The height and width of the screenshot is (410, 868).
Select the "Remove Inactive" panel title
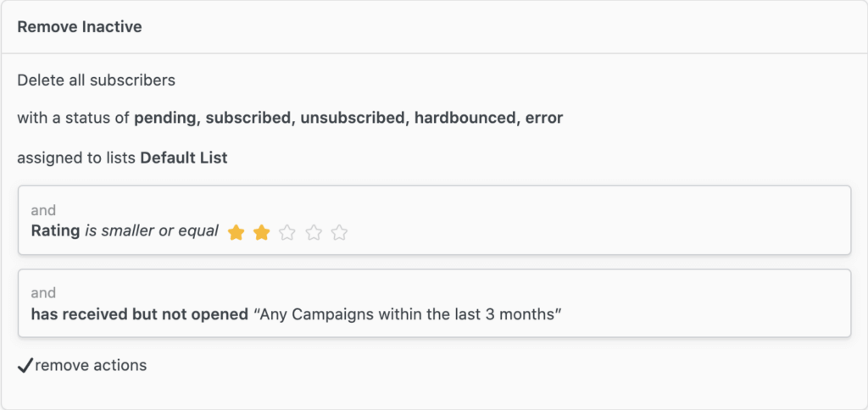point(80,27)
